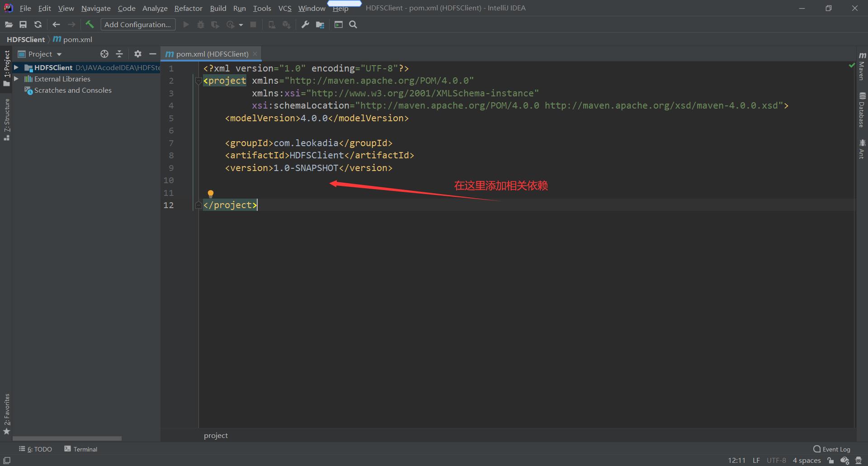Open the Maven side panel
Image resolution: width=868 pixels, height=466 pixels.
click(862, 67)
